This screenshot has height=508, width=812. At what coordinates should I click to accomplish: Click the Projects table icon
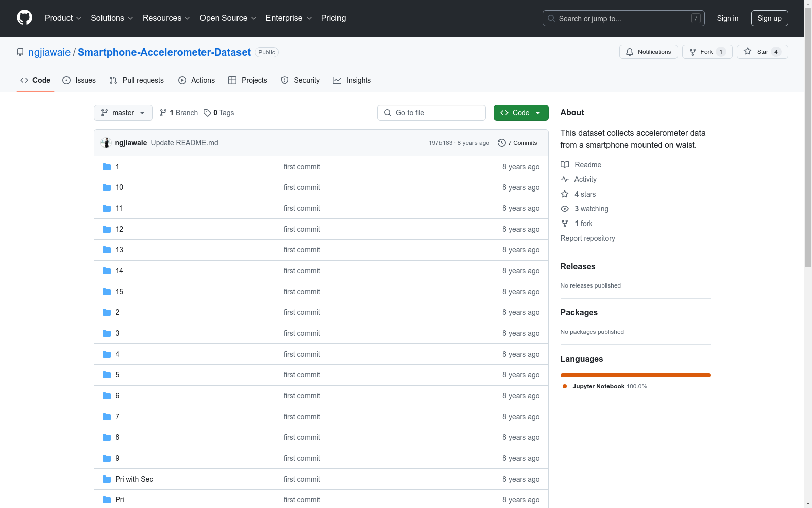pyautogui.click(x=232, y=80)
